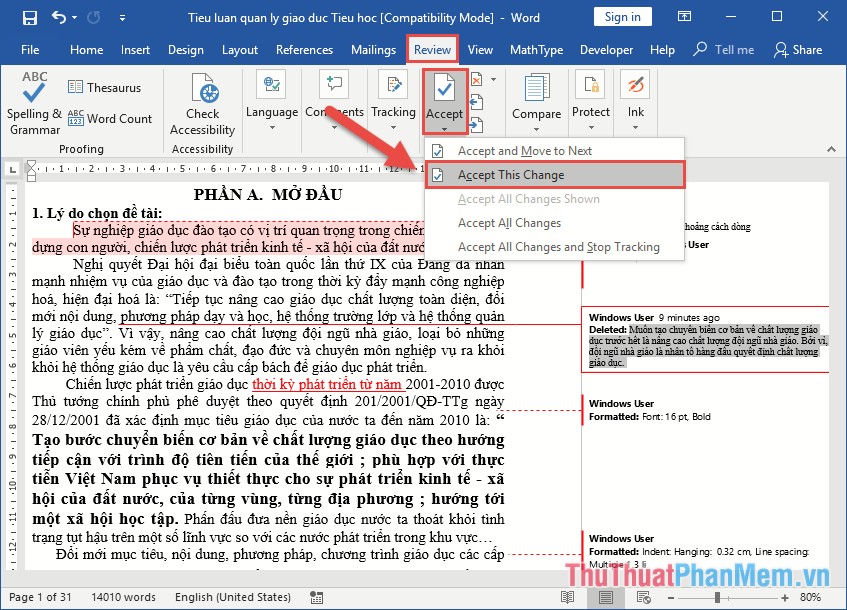Choose Accept This Change menu item
This screenshot has width=847, height=610.
[510, 175]
